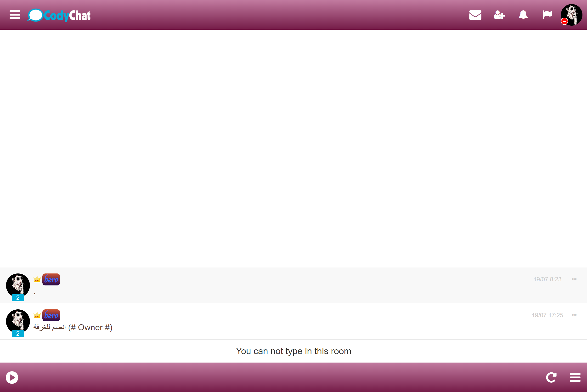The image size is (587, 392).
Task: Open friend requests icon
Action: pos(499,15)
